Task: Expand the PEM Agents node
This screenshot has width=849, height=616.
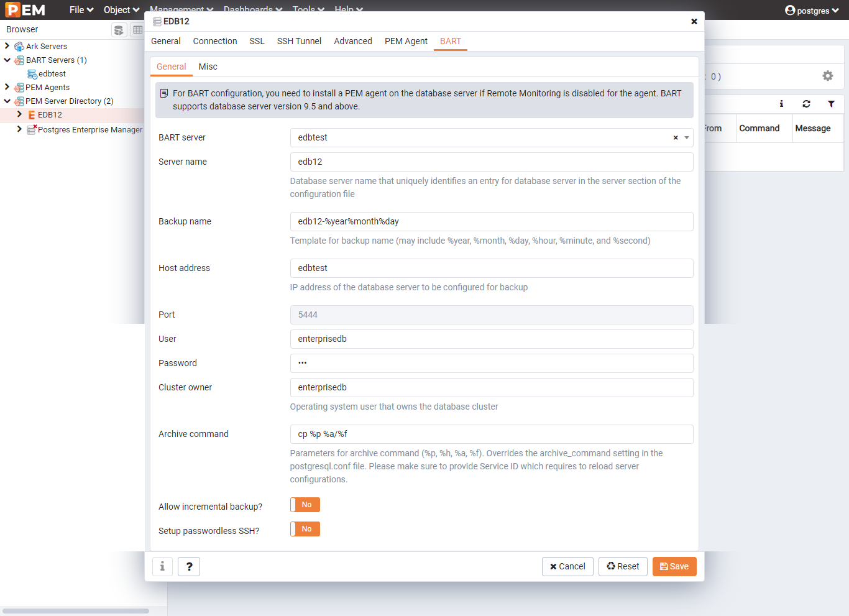Action: 7,87
